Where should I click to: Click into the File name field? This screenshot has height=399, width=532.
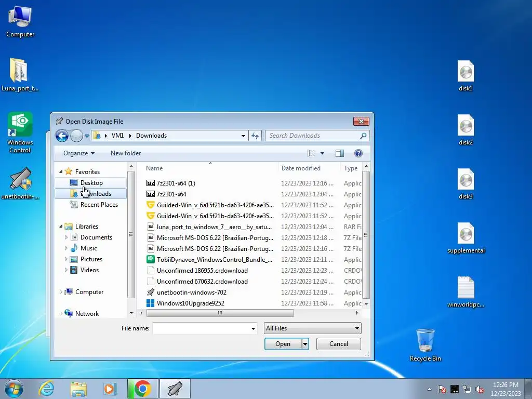(201, 328)
